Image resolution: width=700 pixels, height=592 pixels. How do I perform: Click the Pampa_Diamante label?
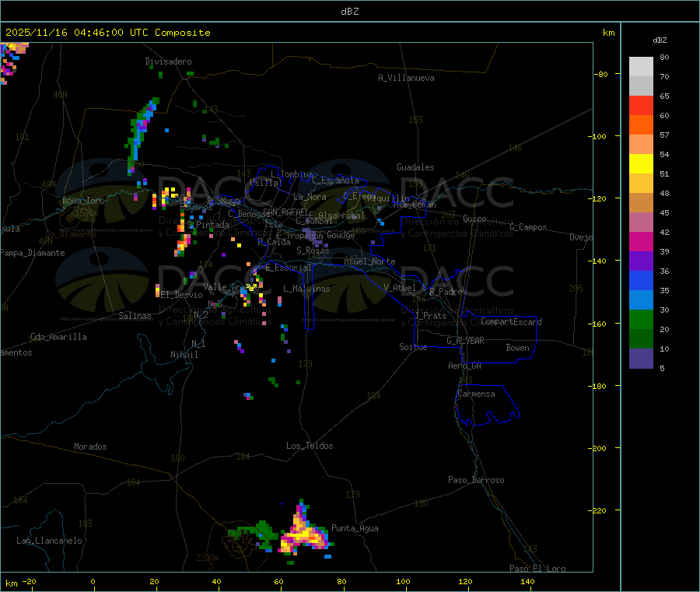(x=32, y=253)
